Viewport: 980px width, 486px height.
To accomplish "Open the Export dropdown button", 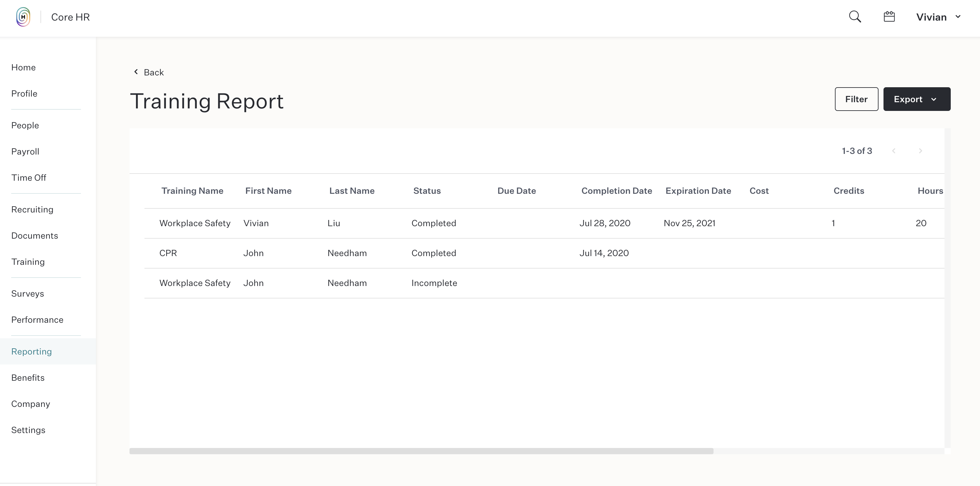I will (x=916, y=99).
